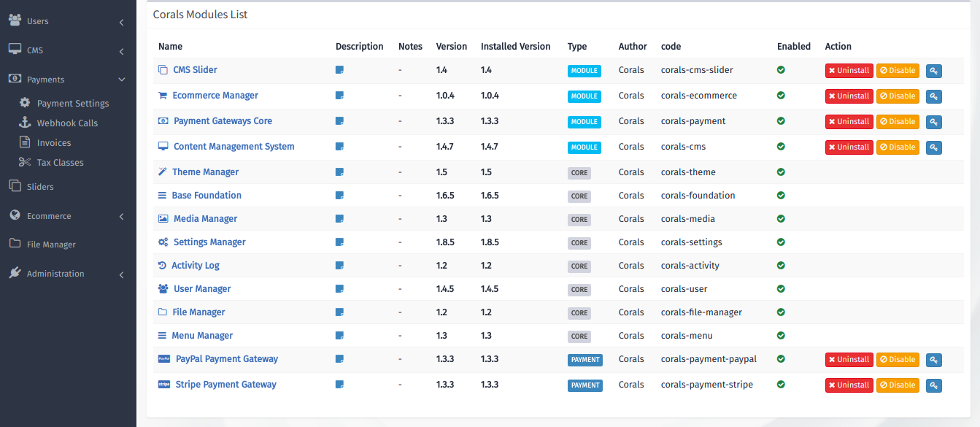This screenshot has width=980, height=427.
Task: Open the Activity Log module link
Action: [x=196, y=266]
